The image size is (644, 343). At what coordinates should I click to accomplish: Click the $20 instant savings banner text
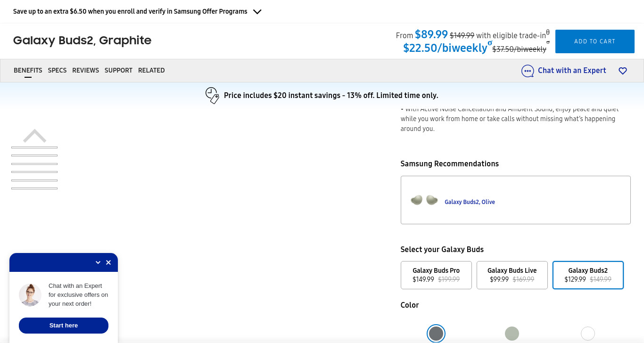[331, 96]
